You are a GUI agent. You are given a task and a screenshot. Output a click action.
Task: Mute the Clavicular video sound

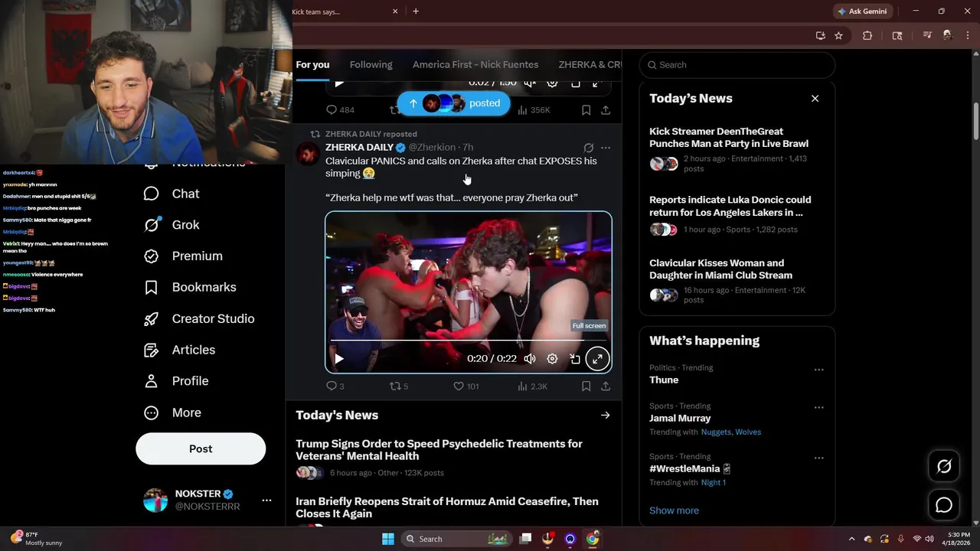(x=530, y=358)
